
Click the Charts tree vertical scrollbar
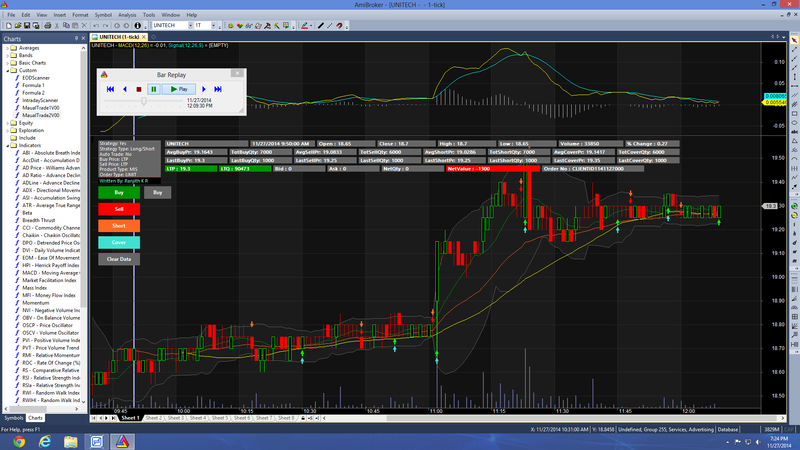(83, 224)
